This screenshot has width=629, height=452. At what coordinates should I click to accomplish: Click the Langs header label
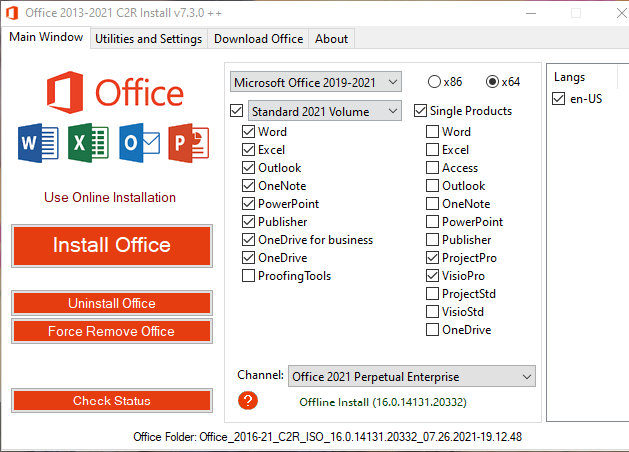pyautogui.click(x=569, y=77)
